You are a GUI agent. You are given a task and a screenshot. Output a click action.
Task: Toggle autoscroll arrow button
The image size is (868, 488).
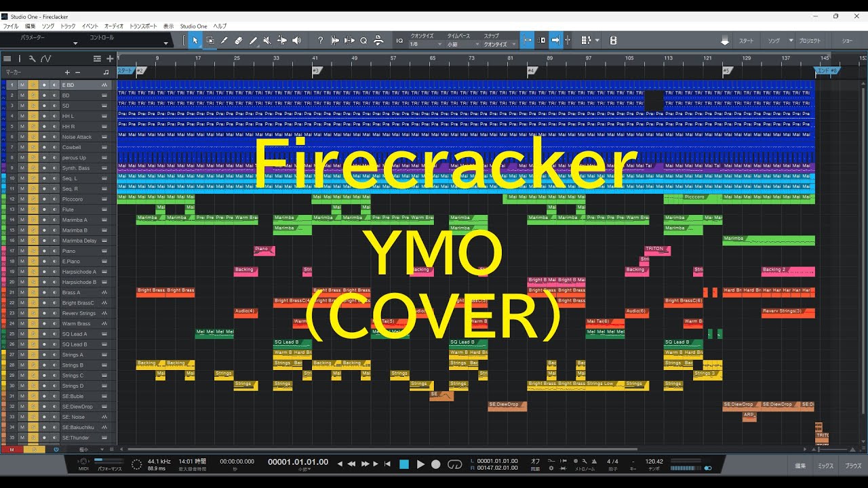555,41
